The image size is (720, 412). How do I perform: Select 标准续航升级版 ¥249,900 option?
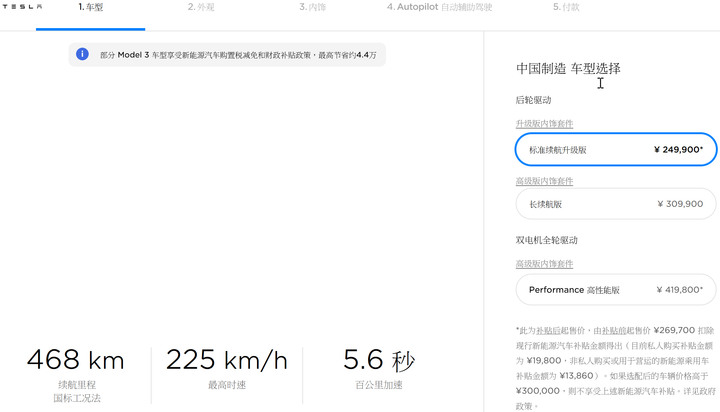point(616,149)
